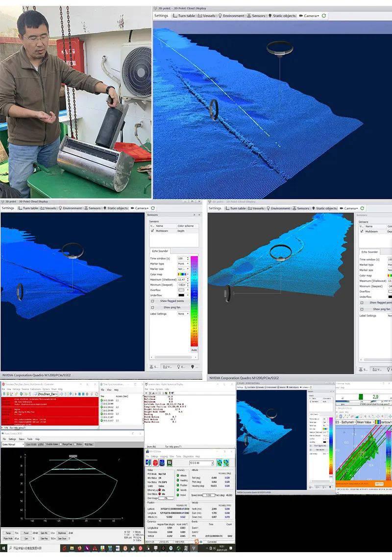392x560 pixels.
Task: Open Settings menu in top 3D window
Action: coord(161,16)
